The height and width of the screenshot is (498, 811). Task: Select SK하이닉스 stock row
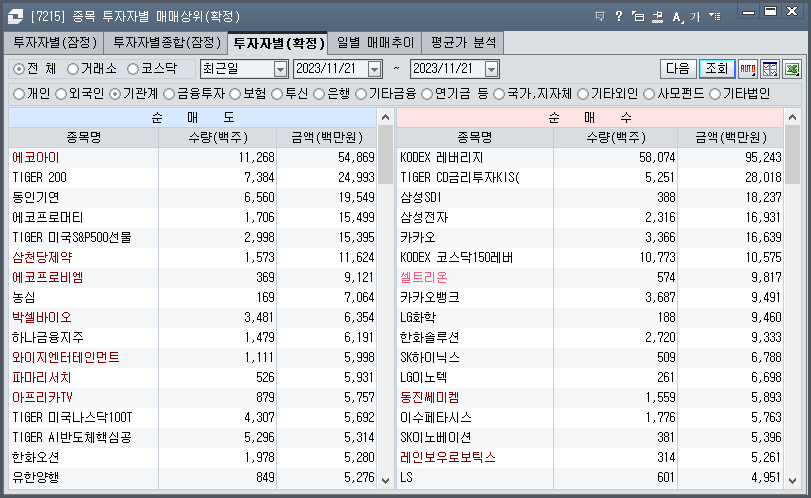(590, 358)
